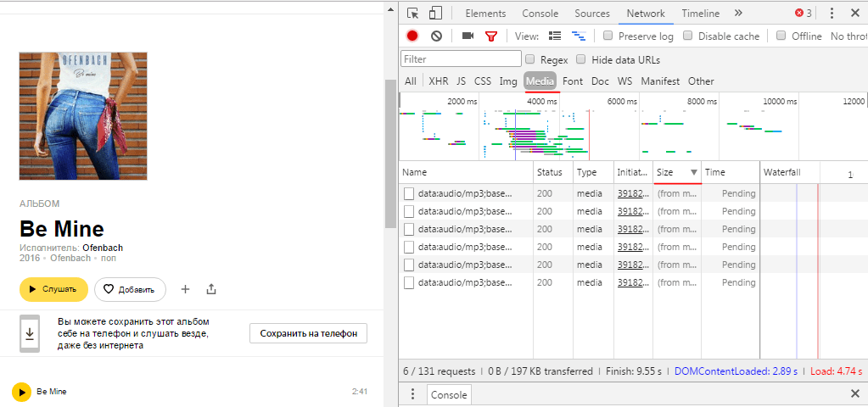
Task: Click the yellow Слушать button
Action: [x=53, y=289]
